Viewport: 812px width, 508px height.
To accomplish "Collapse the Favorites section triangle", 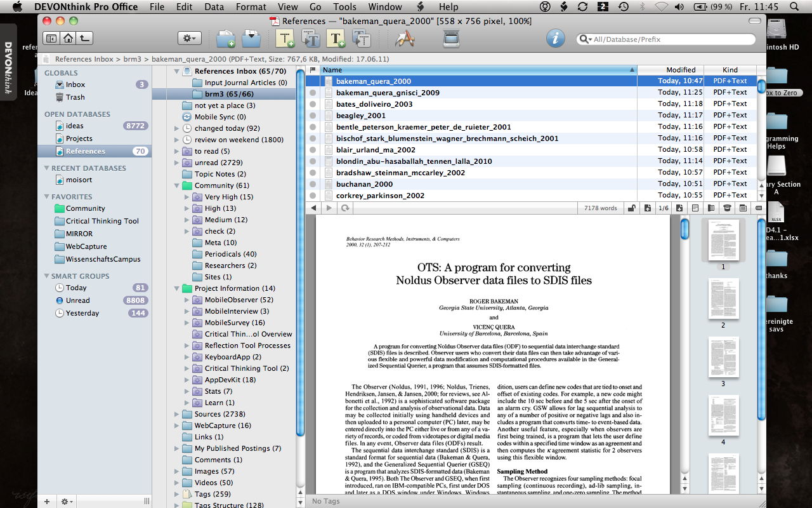I will tap(46, 197).
